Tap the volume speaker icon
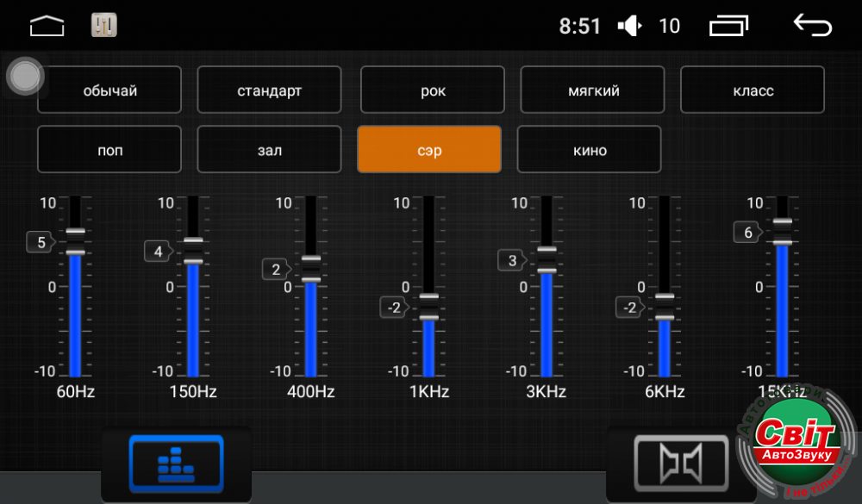 point(630,27)
